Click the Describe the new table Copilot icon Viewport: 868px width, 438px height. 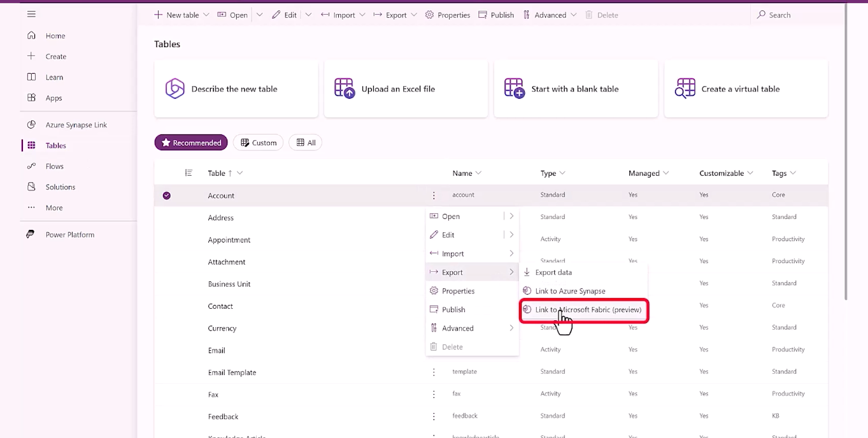point(174,88)
